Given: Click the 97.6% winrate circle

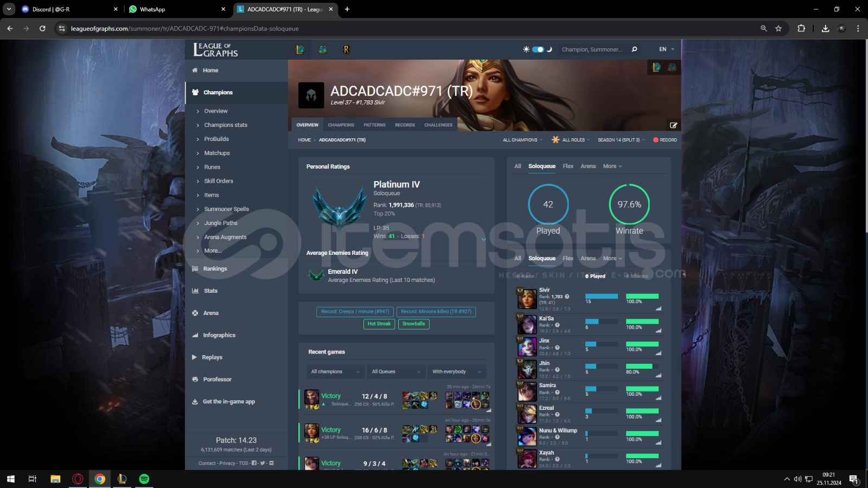Looking at the screenshot, I should click(x=629, y=204).
